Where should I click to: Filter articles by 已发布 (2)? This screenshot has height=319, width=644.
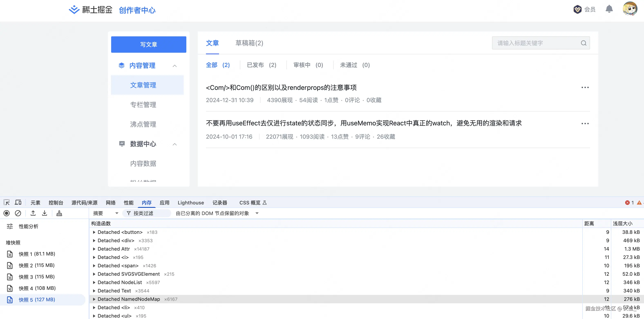point(262,65)
